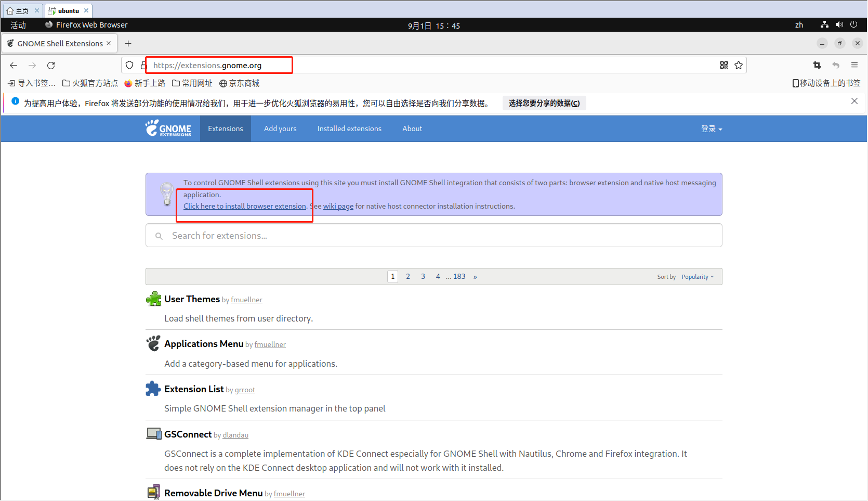Open the clock showing 9月1日 15:45
Screen dimensions: 868x501
click(434, 25)
